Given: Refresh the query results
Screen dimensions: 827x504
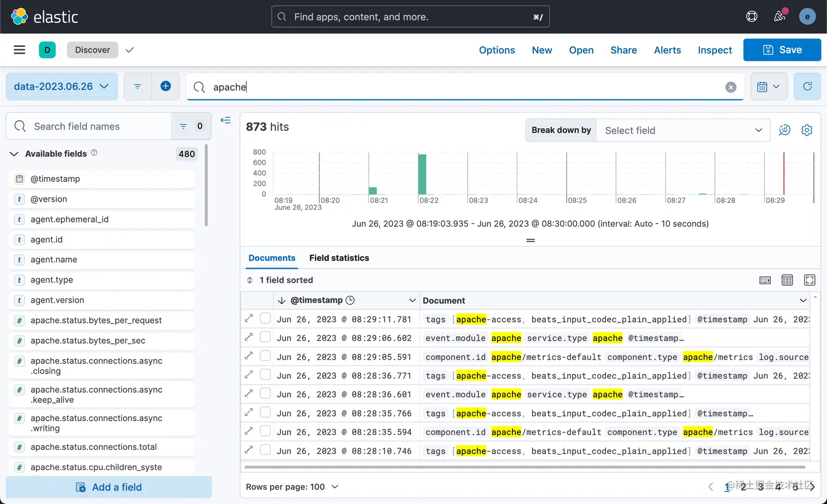Looking at the screenshot, I should (x=807, y=86).
